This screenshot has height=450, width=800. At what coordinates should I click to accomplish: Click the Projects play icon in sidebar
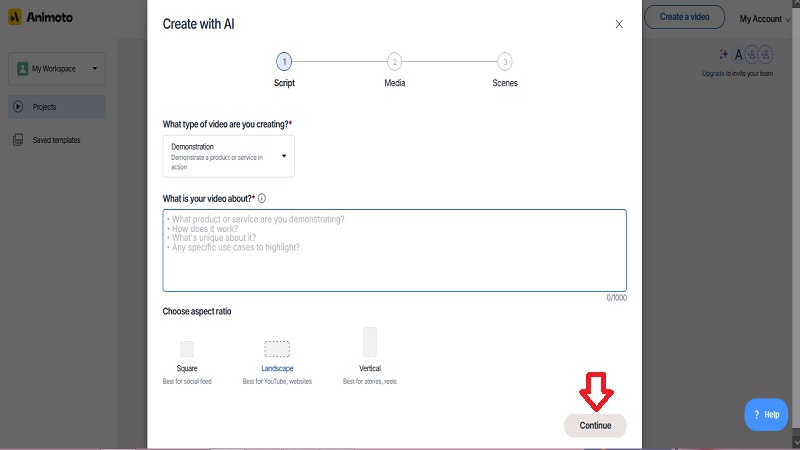pos(18,107)
